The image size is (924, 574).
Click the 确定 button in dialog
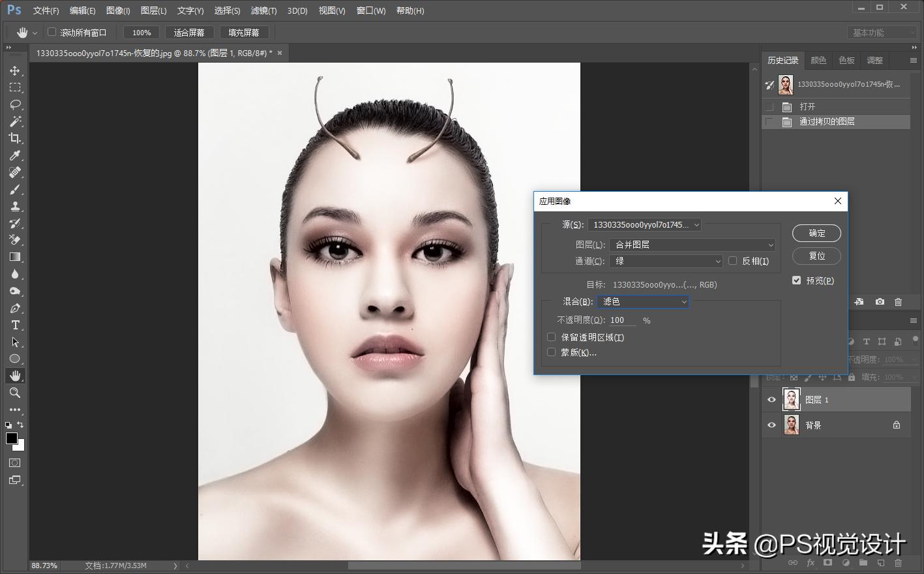click(x=816, y=233)
